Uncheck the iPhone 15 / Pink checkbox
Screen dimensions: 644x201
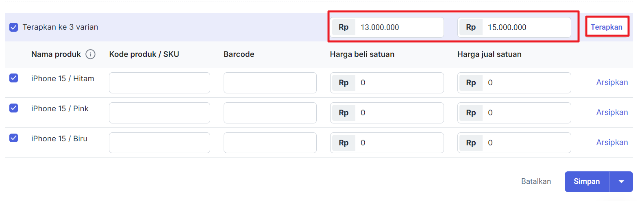(x=14, y=108)
